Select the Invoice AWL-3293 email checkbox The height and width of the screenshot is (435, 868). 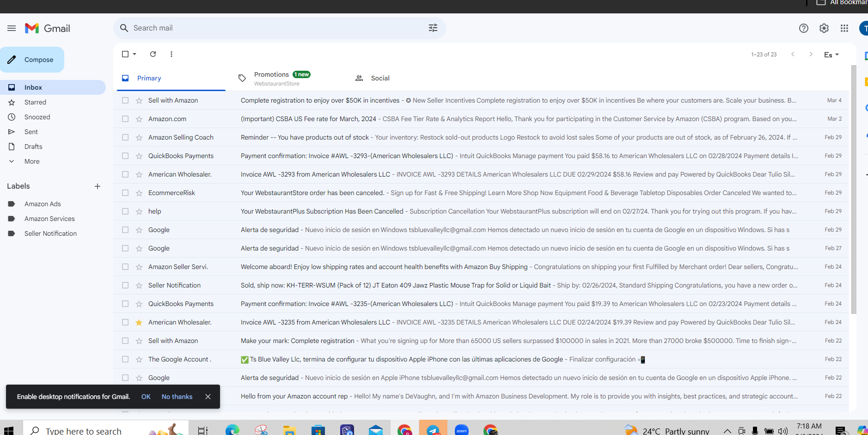coord(125,174)
